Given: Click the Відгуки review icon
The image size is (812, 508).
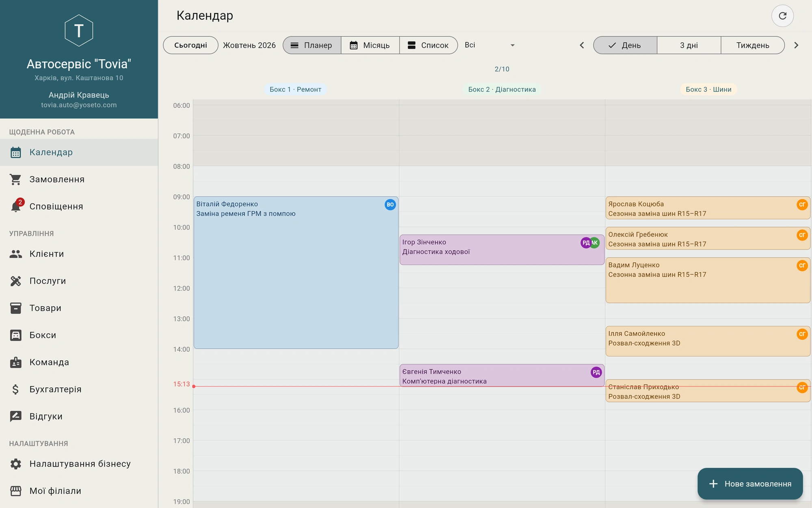Looking at the screenshot, I should coord(15,416).
